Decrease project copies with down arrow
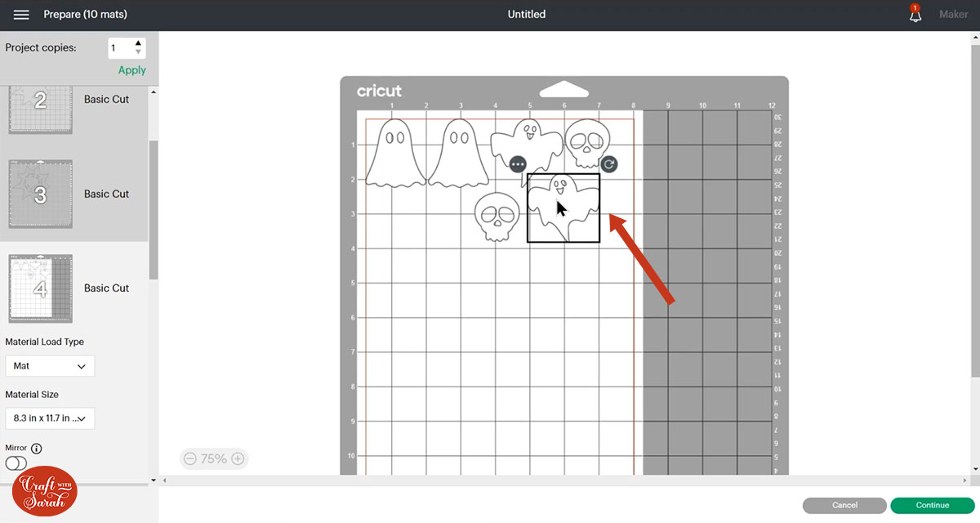This screenshot has height=523, width=980. click(138, 53)
